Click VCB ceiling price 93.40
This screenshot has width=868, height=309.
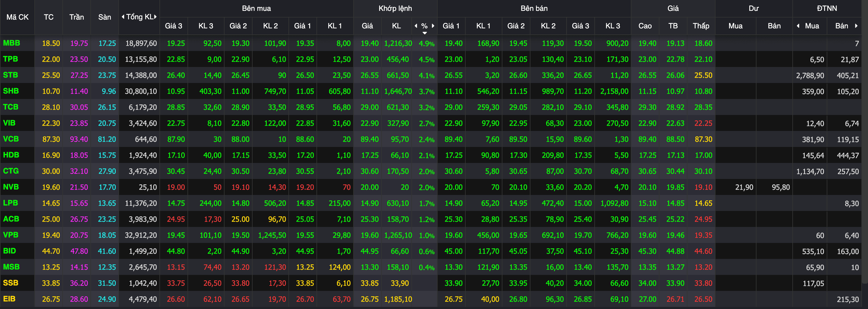[x=79, y=139]
